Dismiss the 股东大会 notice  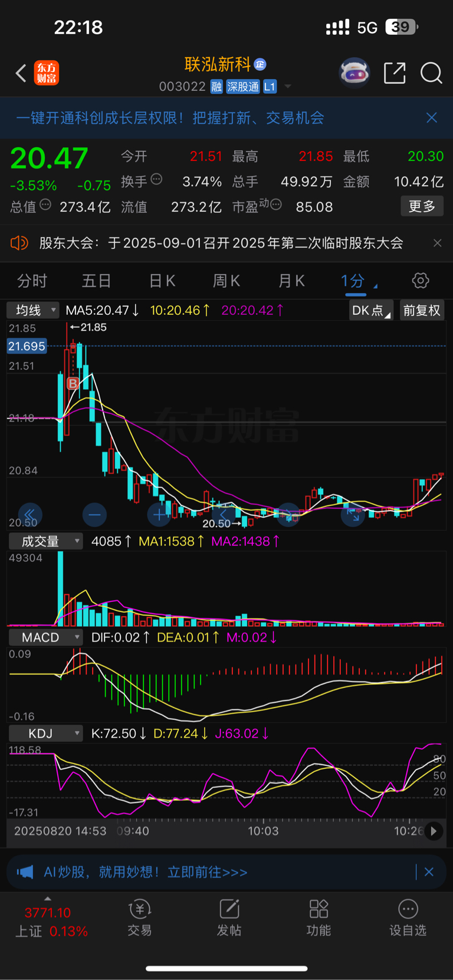(437, 243)
